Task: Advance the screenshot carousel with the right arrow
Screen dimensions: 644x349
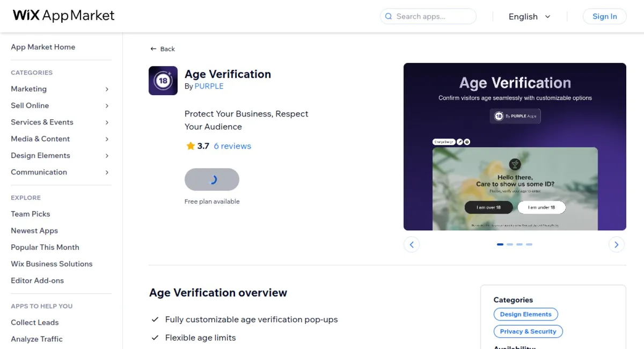Action: [616, 244]
